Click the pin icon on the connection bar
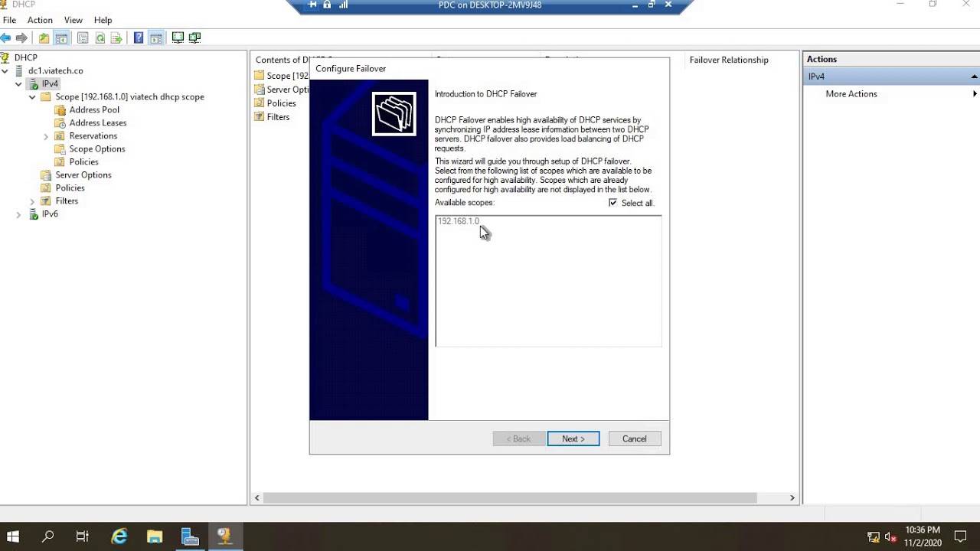This screenshot has width=980, height=551. click(x=312, y=5)
